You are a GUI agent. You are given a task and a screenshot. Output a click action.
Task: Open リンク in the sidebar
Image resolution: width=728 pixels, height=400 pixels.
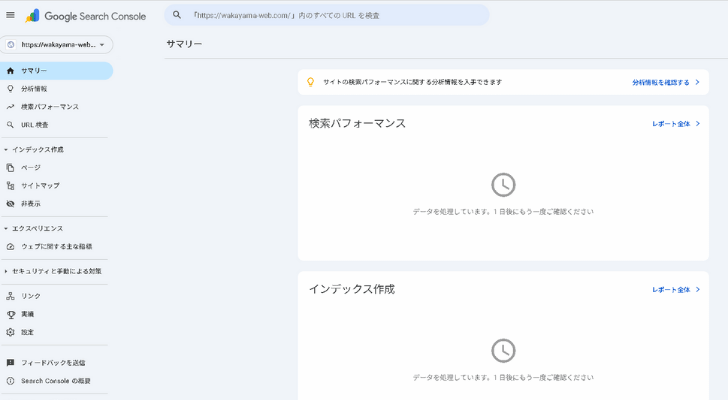click(31, 296)
